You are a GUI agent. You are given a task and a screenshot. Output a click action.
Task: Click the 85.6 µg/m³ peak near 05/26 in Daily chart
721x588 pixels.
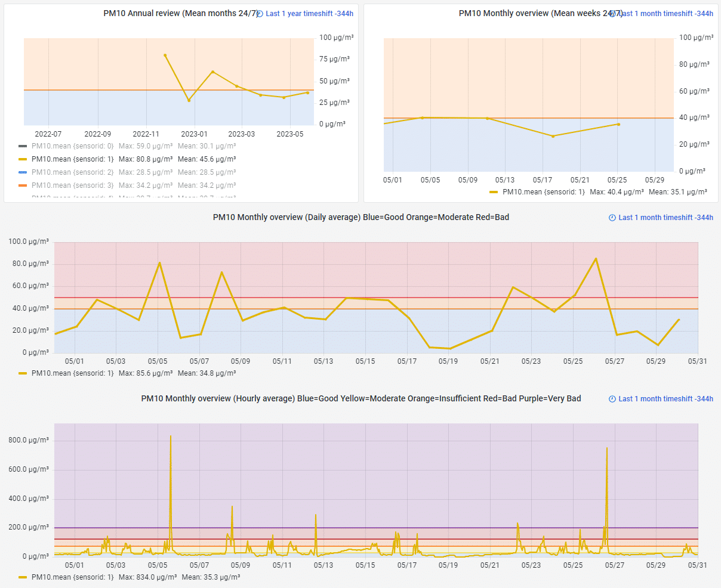[596, 259]
